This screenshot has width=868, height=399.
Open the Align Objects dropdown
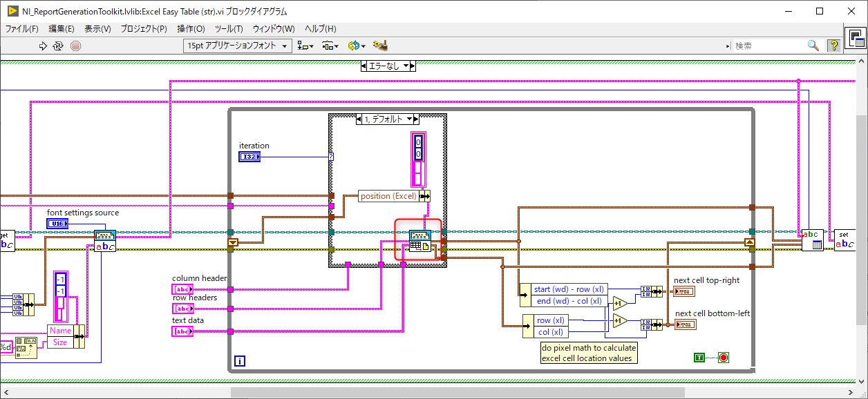[x=305, y=46]
